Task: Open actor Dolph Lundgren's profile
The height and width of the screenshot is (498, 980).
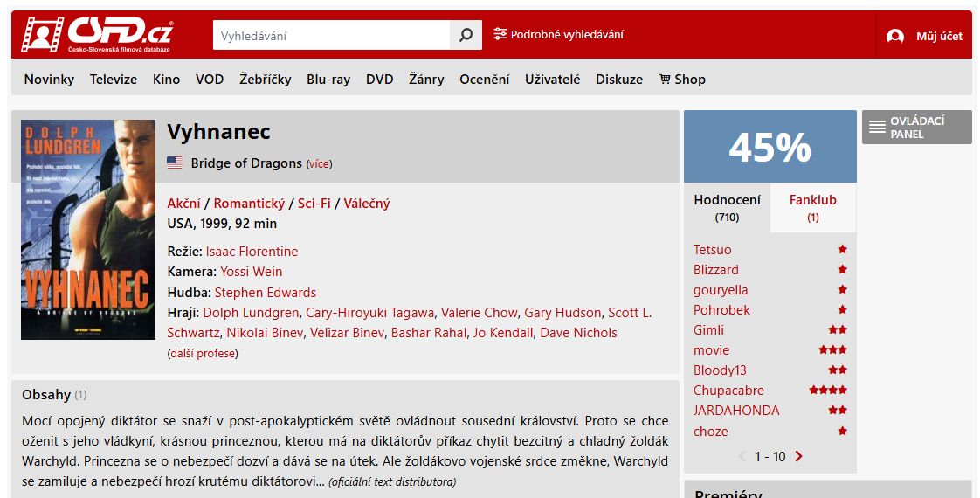Action: coord(250,313)
